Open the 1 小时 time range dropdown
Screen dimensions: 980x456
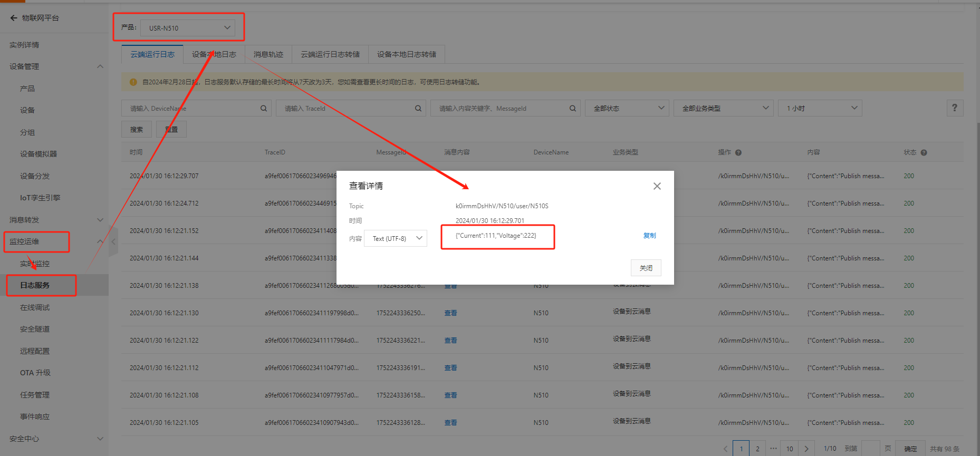820,108
